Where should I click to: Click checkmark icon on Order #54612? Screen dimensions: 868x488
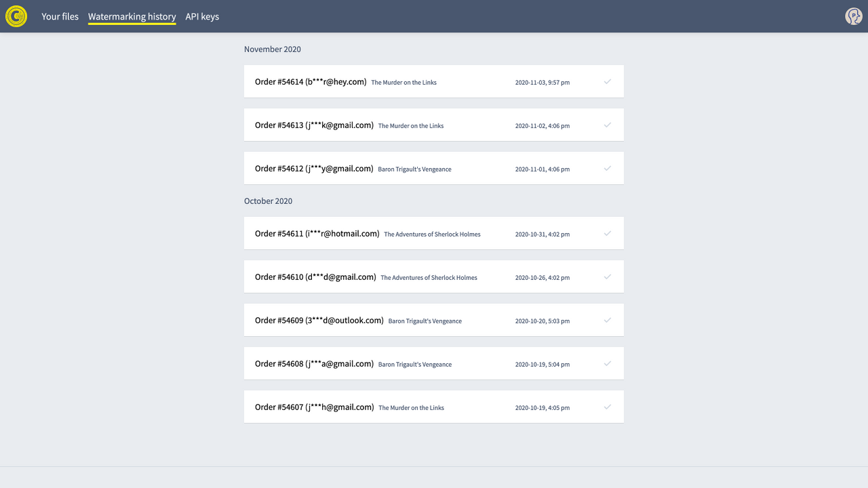tap(608, 168)
